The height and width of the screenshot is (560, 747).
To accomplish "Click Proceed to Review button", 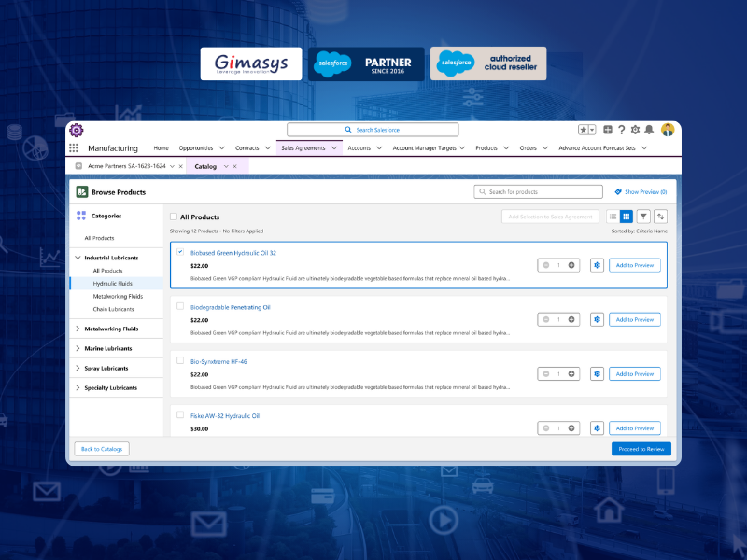I will (x=641, y=449).
